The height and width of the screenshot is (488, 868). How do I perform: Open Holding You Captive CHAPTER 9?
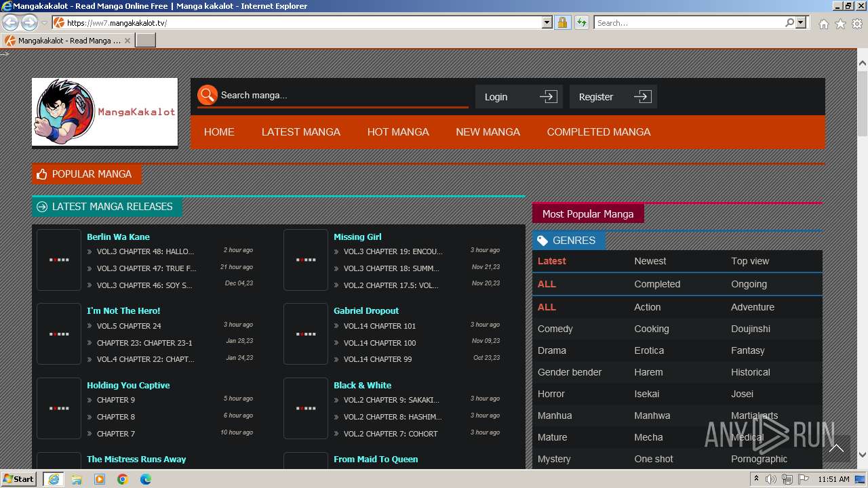(x=116, y=400)
